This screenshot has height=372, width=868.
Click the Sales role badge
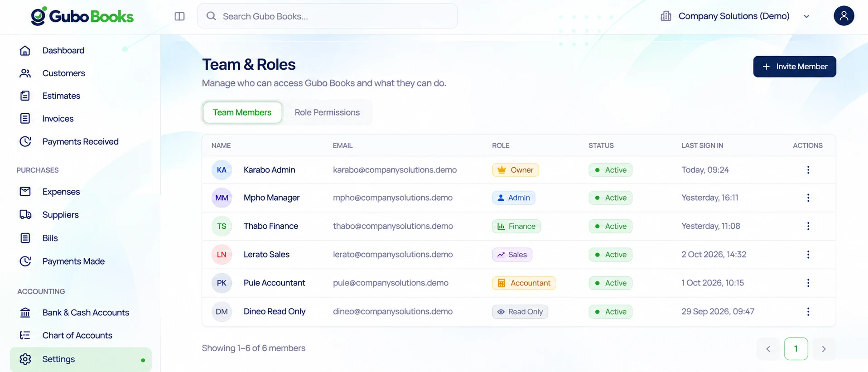tap(512, 255)
